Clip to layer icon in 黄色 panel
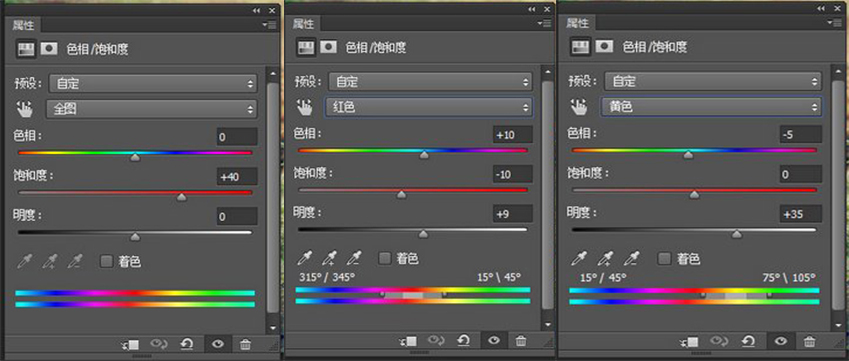Image resolution: width=849 pixels, height=361 pixels. pyautogui.click(x=688, y=342)
